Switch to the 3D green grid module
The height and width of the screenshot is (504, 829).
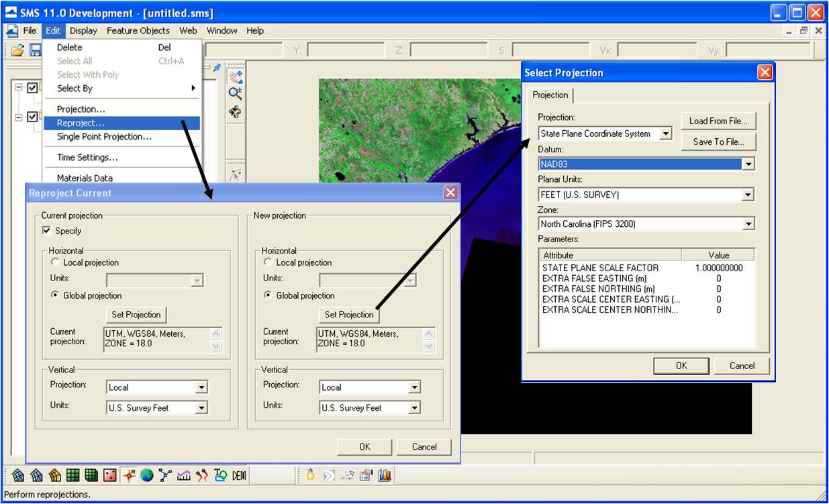91,476
